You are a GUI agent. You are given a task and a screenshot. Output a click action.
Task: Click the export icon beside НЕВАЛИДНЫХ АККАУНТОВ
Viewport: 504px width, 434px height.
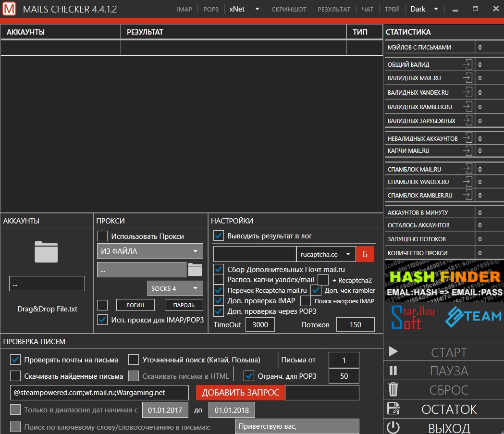(467, 138)
